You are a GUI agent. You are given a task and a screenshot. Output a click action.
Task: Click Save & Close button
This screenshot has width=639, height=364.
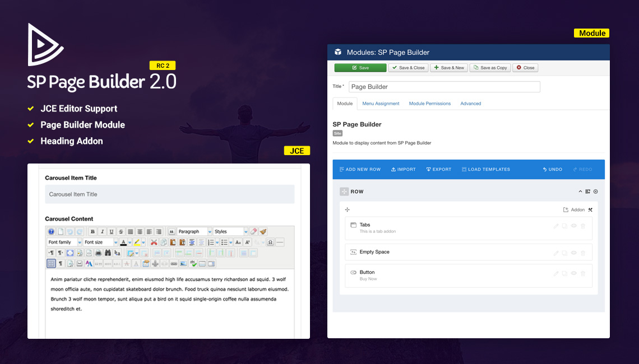tap(408, 68)
